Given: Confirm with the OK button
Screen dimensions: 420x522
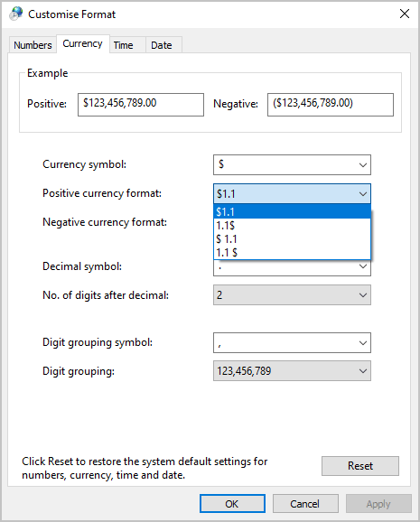Looking at the screenshot, I should 232,504.
